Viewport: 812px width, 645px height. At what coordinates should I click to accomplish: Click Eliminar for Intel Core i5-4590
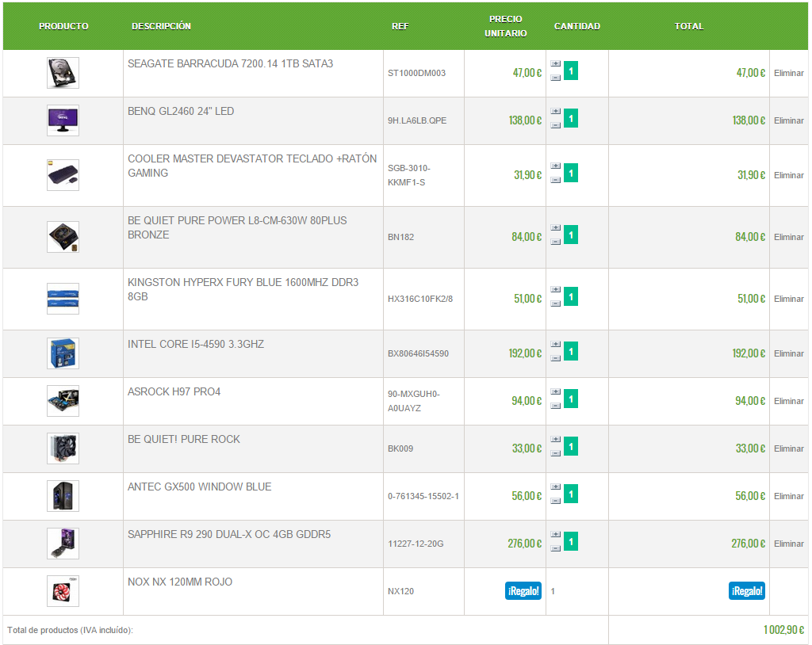789,353
